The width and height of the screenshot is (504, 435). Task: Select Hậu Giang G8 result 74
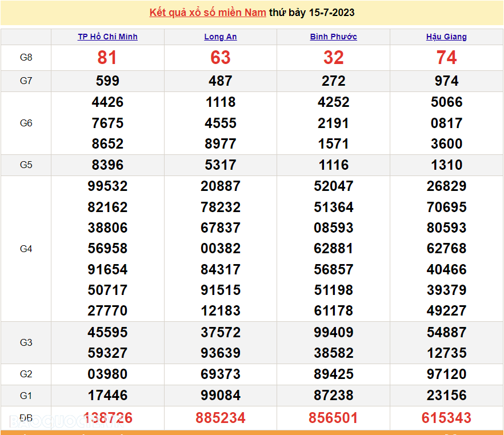click(x=446, y=58)
